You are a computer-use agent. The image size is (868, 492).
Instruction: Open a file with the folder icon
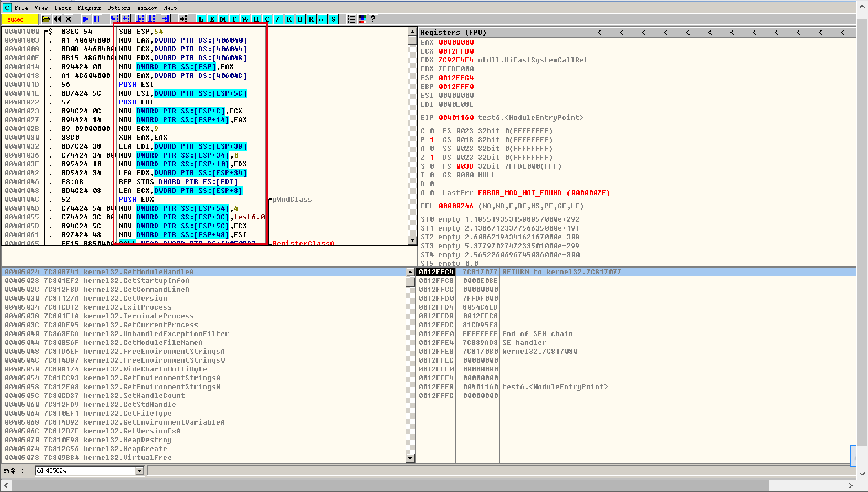pos(46,19)
